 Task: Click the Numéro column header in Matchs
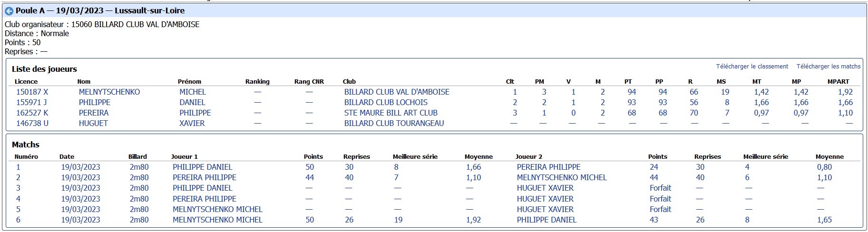(26, 156)
